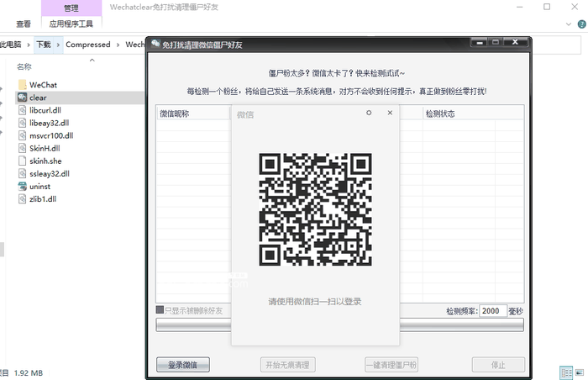Select the clear application icon

pyautogui.click(x=23, y=98)
